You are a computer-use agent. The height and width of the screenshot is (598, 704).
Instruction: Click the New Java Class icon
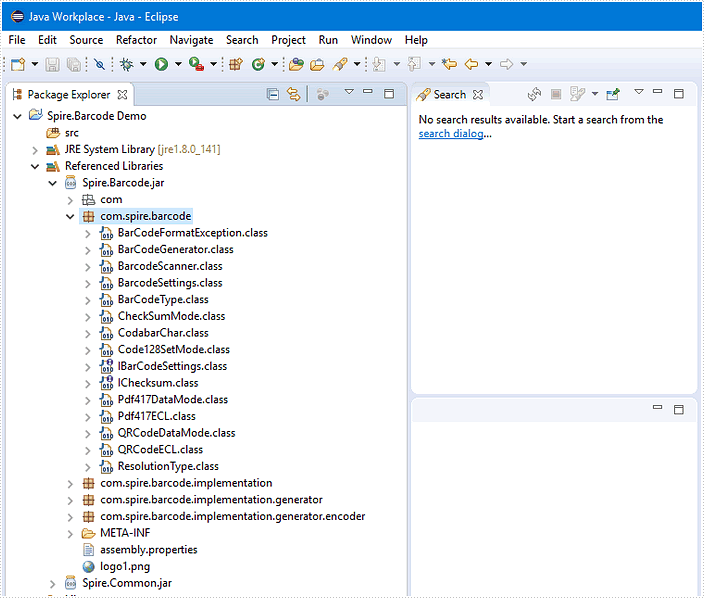click(x=258, y=64)
